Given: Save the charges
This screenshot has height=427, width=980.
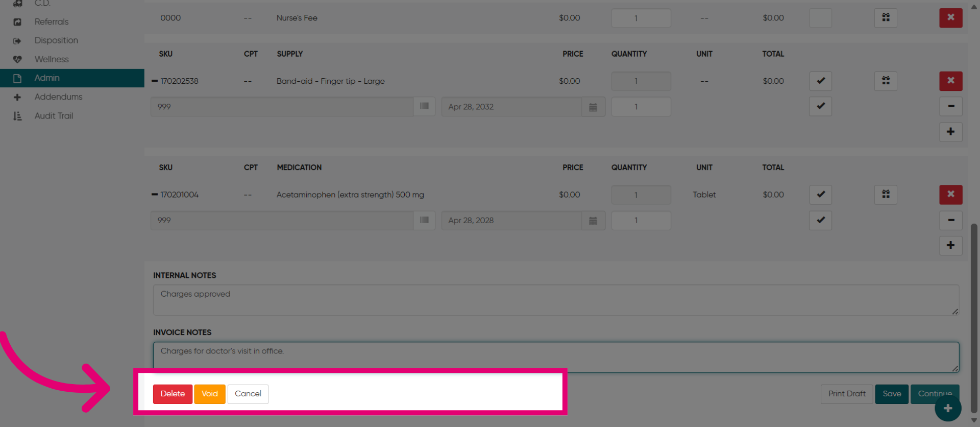Looking at the screenshot, I should click(x=892, y=394).
